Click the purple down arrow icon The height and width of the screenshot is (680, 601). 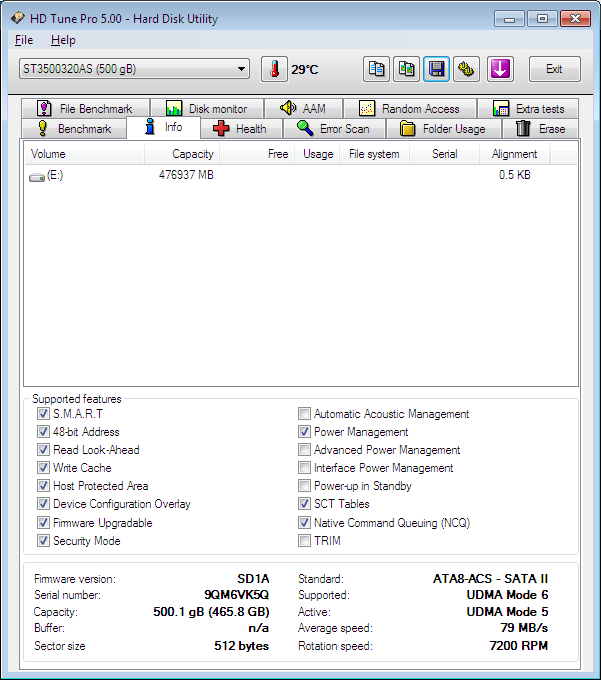(x=500, y=69)
